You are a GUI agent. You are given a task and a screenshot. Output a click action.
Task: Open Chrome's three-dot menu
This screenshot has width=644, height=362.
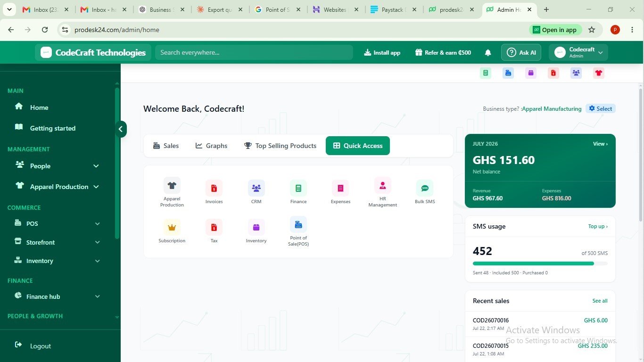[632, 30]
